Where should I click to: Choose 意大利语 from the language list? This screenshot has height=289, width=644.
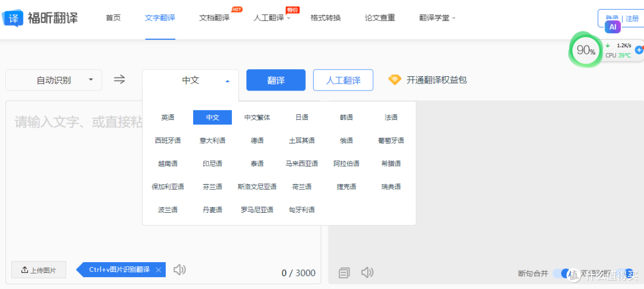click(x=213, y=141)
